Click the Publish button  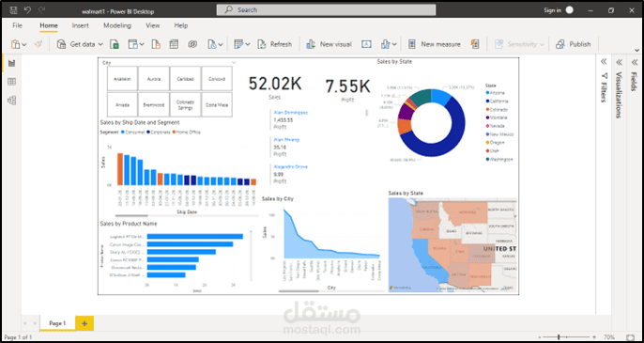[x=574, y=44]
